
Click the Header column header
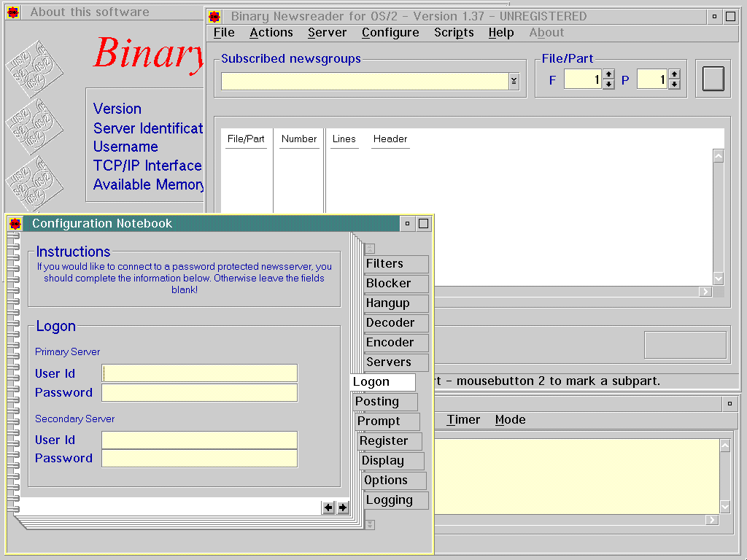(390, 139)
